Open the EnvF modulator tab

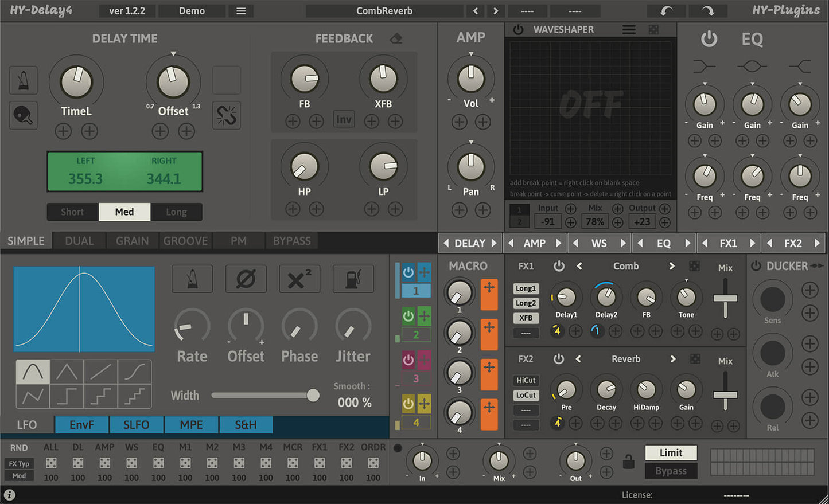pos(81,425)
